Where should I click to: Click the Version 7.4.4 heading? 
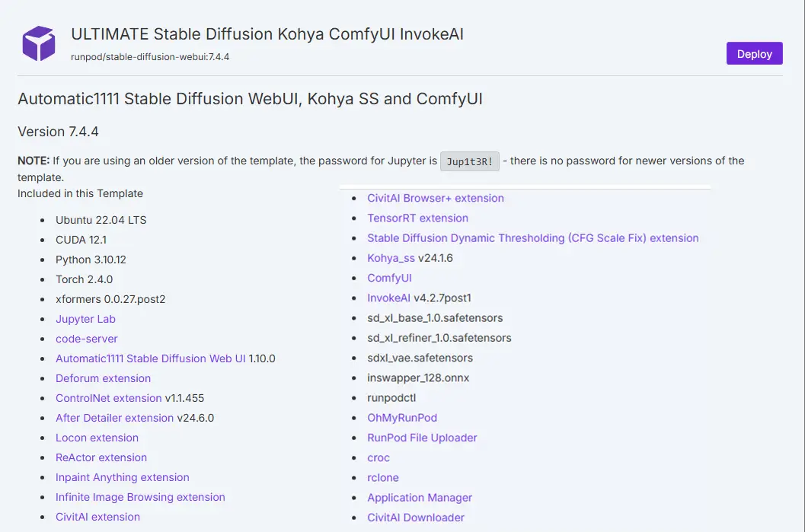58,132
